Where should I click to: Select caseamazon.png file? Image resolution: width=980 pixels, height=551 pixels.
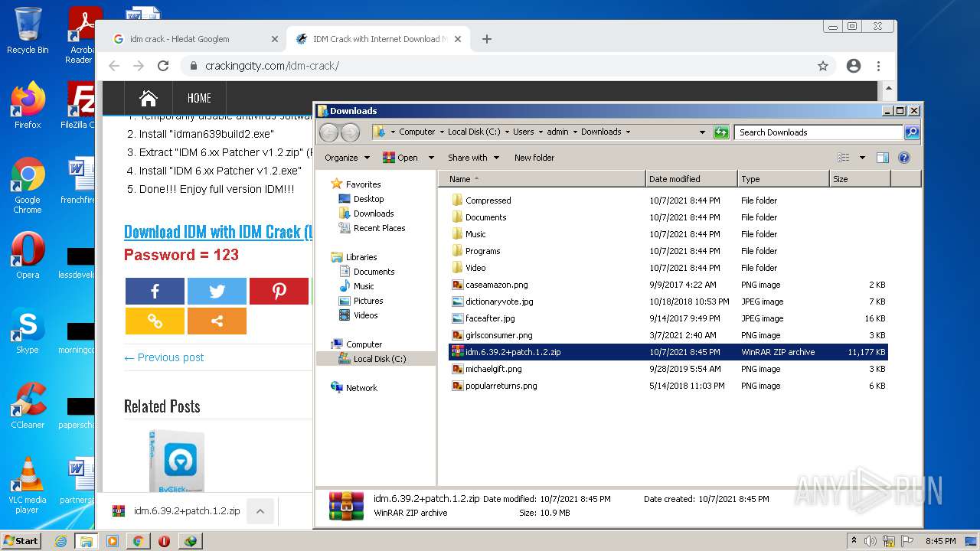pos(496,285)
